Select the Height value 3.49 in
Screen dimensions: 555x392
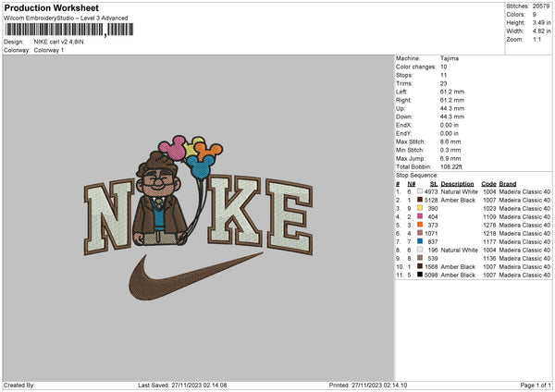coord(541,22)
